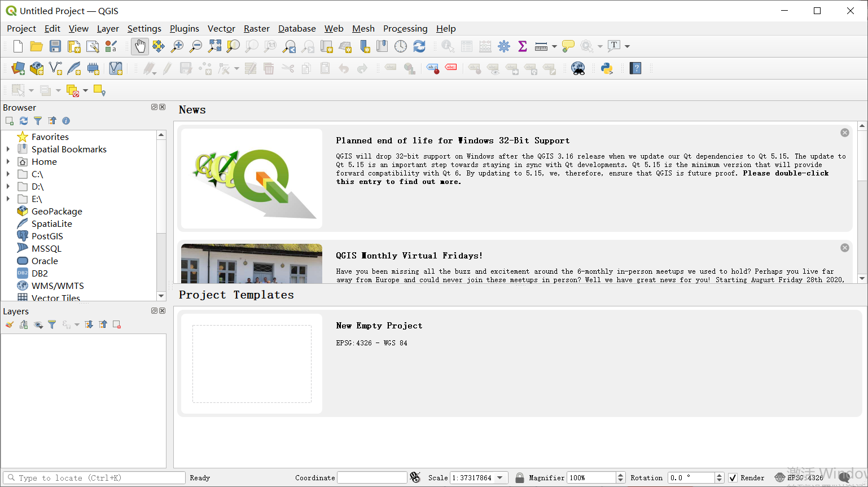Expand the C:\ drive in Browser
This screenshot has width=868, height=487.
tap(8, 174)
